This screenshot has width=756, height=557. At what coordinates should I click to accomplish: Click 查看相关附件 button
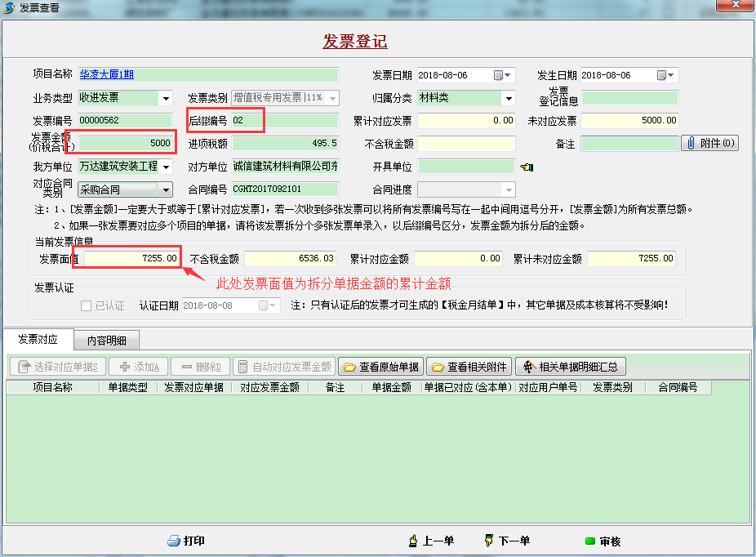click(469, 367)
